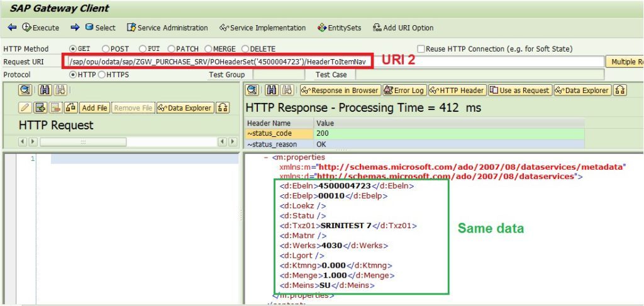The image size is (644, 306).
Task: Click the d:Txz01 SRINITEST 7 line
Action: pyautogui.click(x=348, y=226)
